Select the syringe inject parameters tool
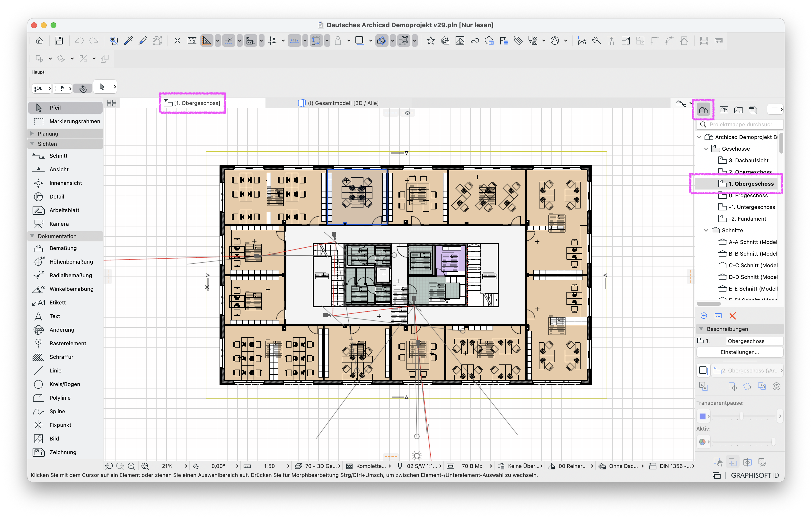Screen dimensions: 812x518 point(143,41)
